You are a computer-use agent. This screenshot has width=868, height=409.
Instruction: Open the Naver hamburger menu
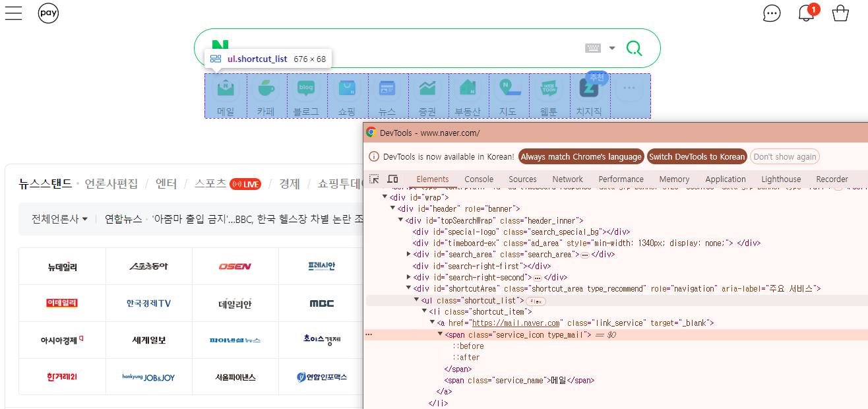coord(13,13)
